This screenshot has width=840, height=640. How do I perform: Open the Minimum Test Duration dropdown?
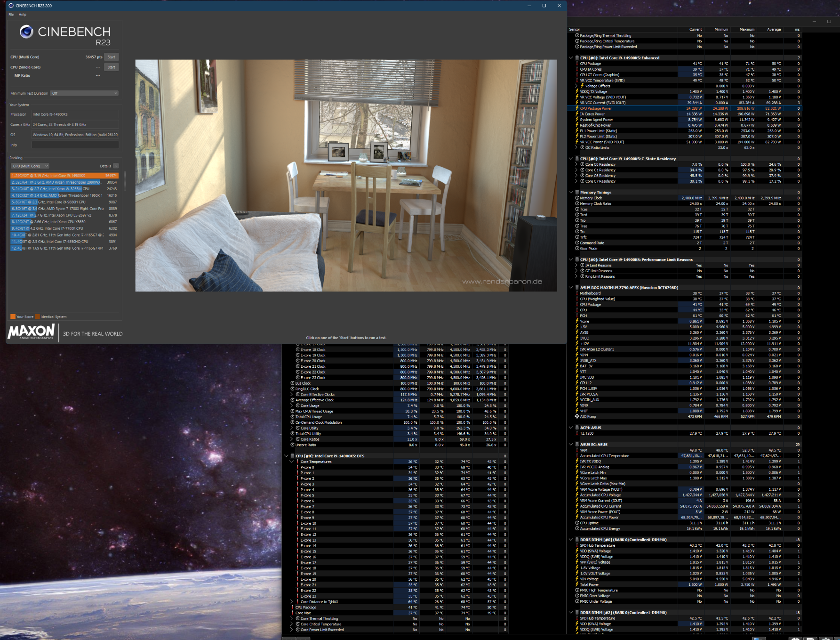tap(85, 93)
